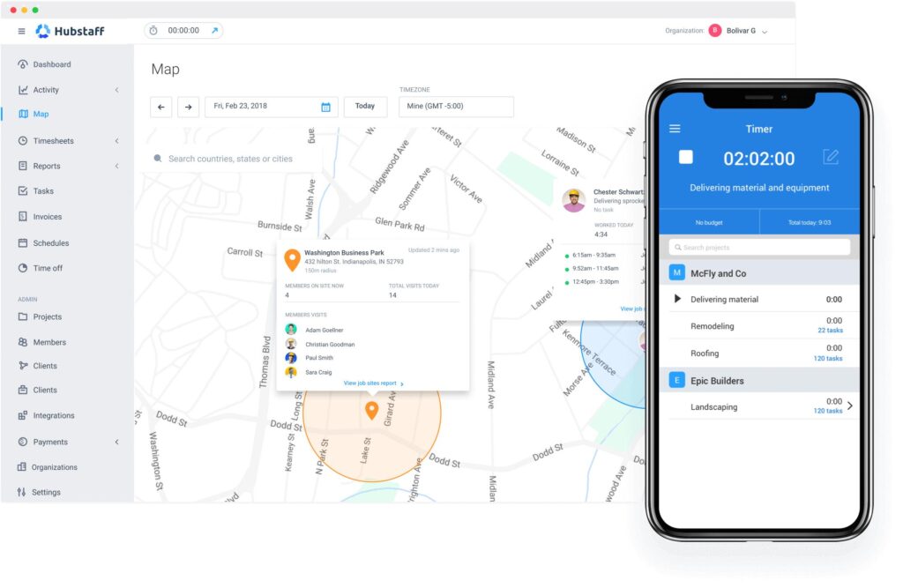
Task: Expand the Activity submenu chevron
Action: [x=116, y=90]
